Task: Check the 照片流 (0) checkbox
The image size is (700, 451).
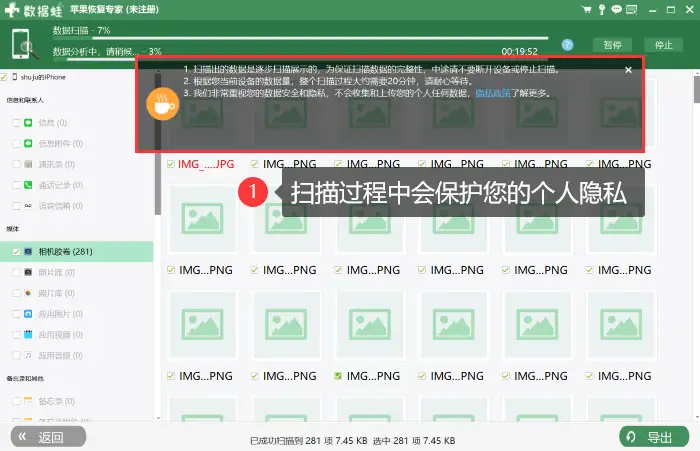Action: point(17,272)
